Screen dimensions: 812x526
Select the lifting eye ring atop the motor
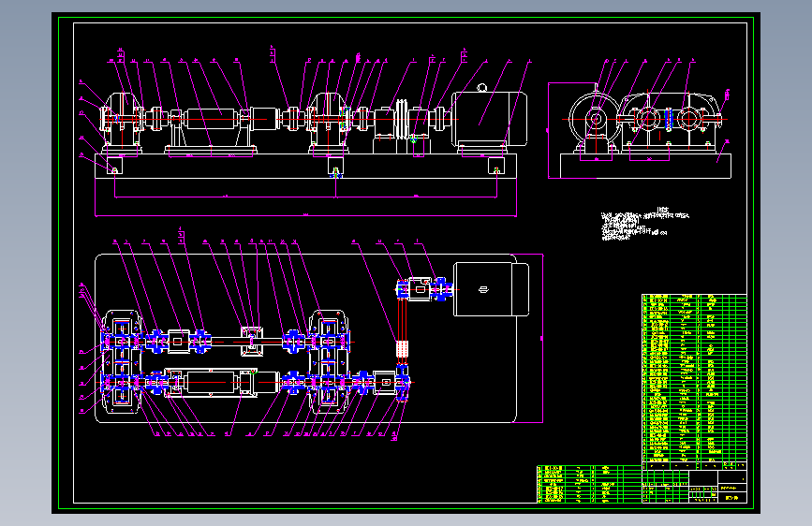coord(482,87)
